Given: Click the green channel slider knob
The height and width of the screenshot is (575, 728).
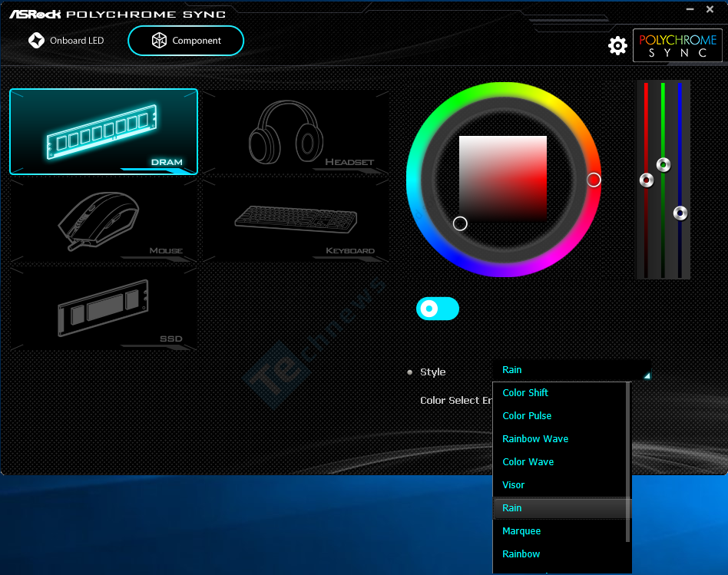Looking at the screenshot, I should point(663,165).
